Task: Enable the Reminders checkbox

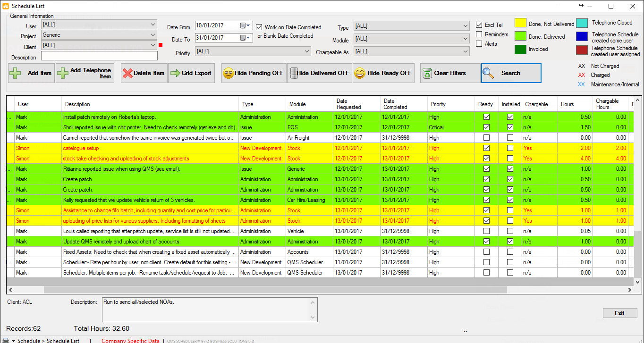Action: (479, 34)
